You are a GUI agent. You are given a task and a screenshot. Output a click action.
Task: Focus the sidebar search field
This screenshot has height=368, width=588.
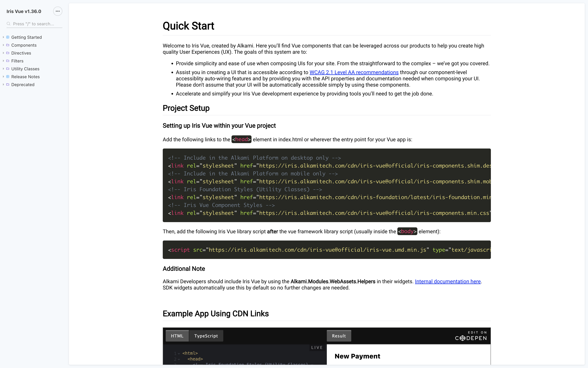[x=34, y=24]
